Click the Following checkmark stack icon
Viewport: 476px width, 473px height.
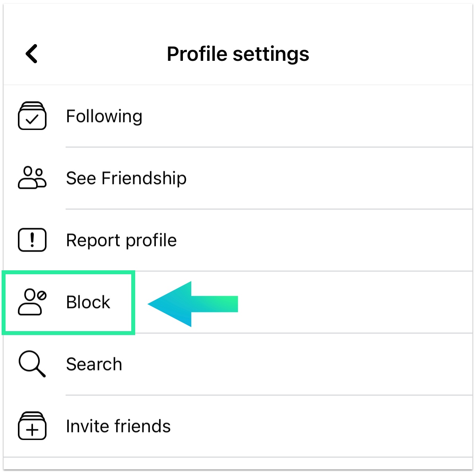coord(32,116)
